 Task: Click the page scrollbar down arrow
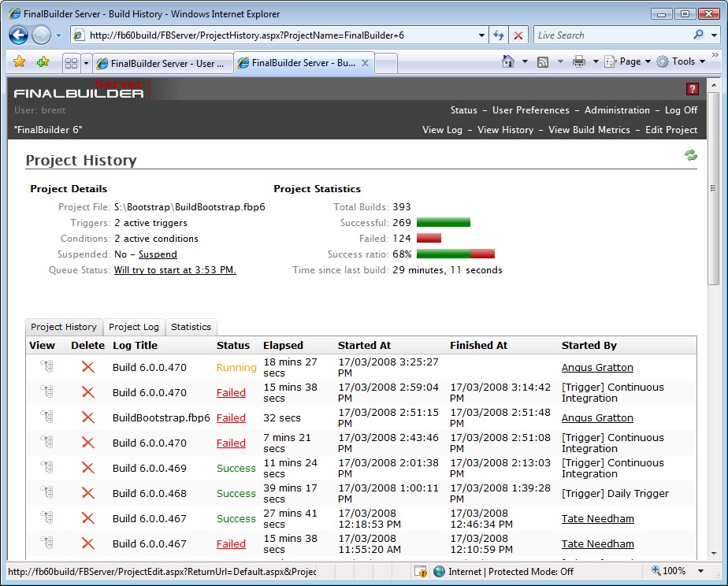coord(714,553)
